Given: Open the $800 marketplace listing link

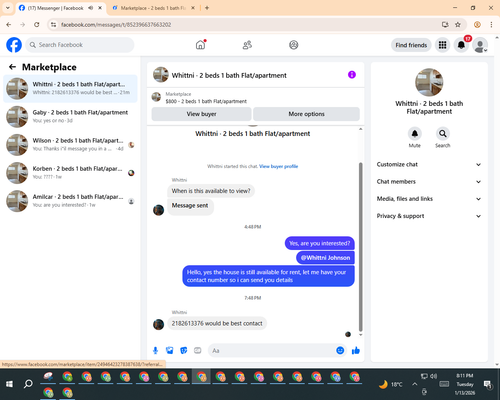Looking at the screenshot, I should coord(206,101).
